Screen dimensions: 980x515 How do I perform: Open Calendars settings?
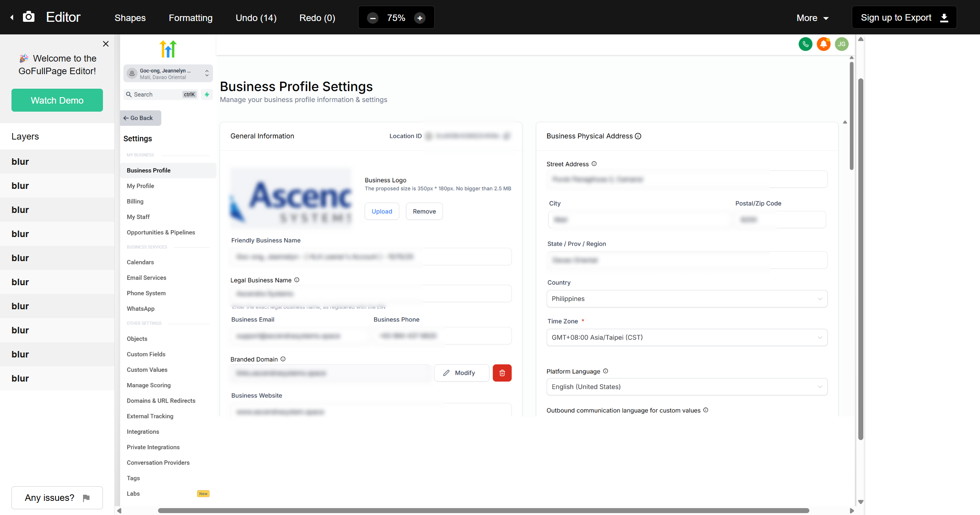click(x=140, y=262)
